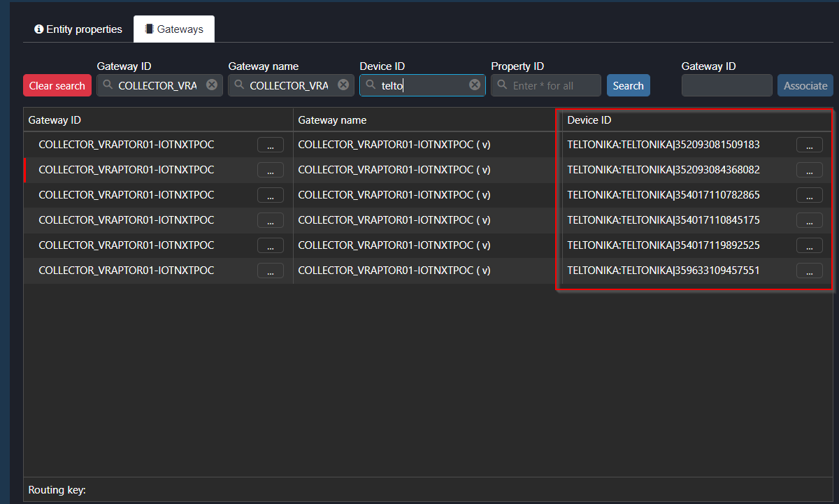Viewport: 839px width, 504px height.
Task: Open the first row's Gateway ID ellipsis menu
Action: click(271, 145)
